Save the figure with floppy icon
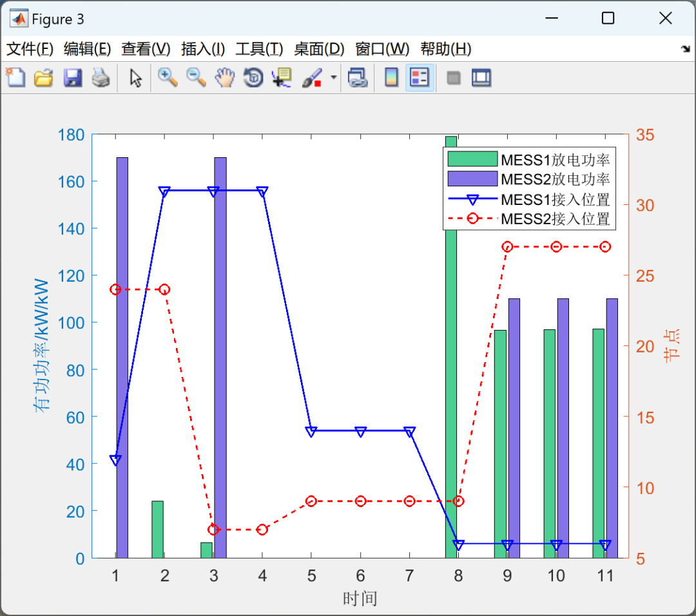 pyautogui.click(x=72, y=78)
